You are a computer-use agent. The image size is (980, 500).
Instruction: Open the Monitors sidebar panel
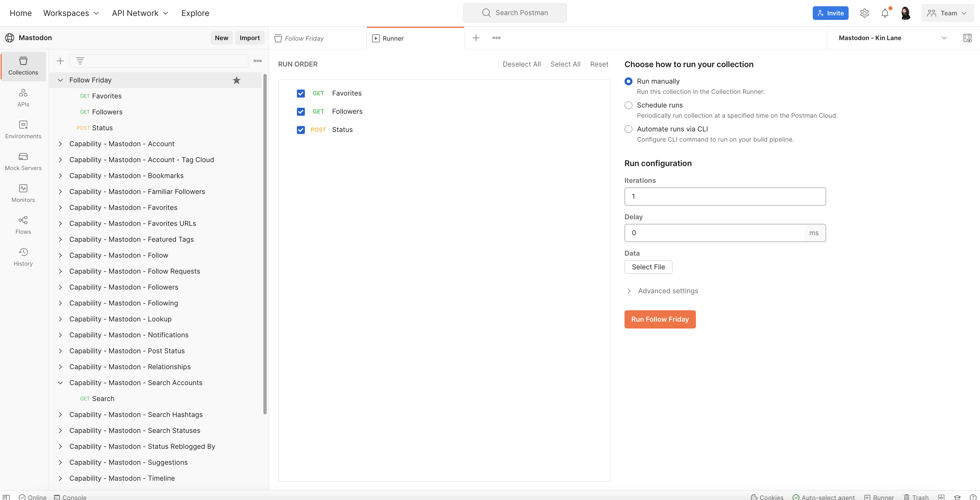click(23, 193)
